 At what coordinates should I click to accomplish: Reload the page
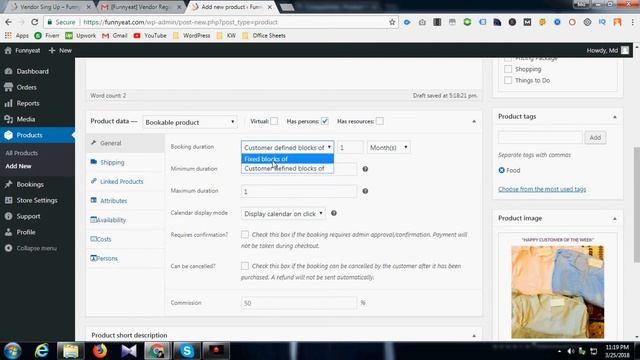(x=35, y=22)
